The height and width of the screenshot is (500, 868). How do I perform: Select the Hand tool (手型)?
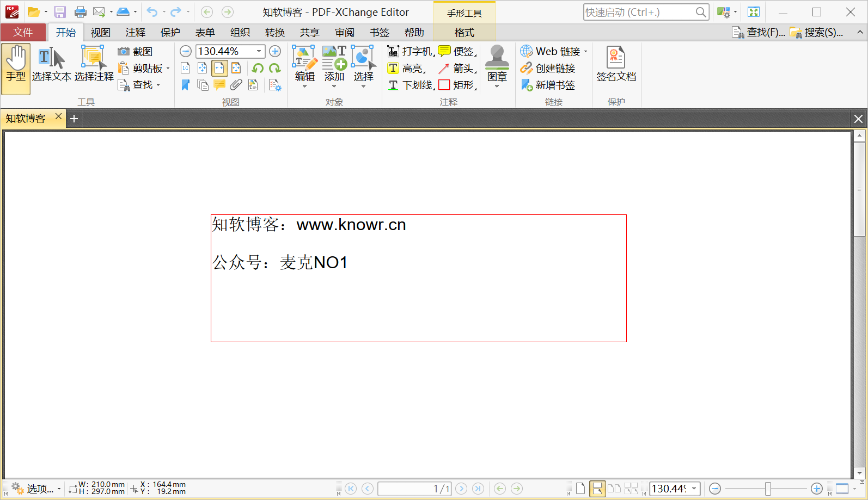[16, 69]
